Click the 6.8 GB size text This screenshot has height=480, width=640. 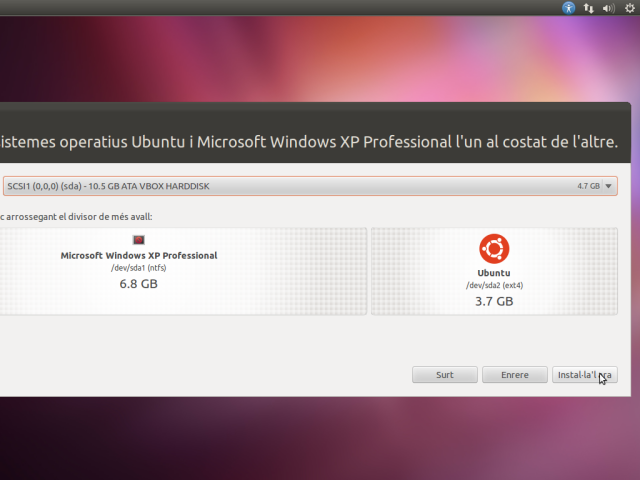coord(138,284)
